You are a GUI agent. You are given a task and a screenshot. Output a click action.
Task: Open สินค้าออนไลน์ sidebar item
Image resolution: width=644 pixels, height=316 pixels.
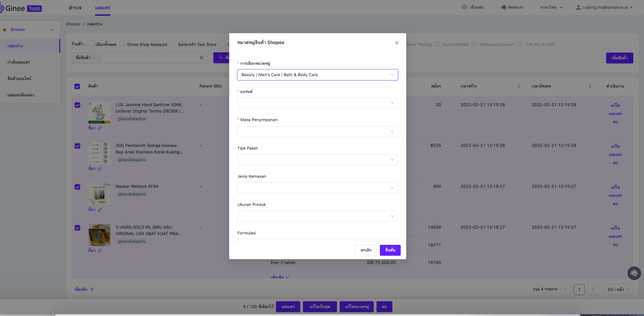[30, 79]
